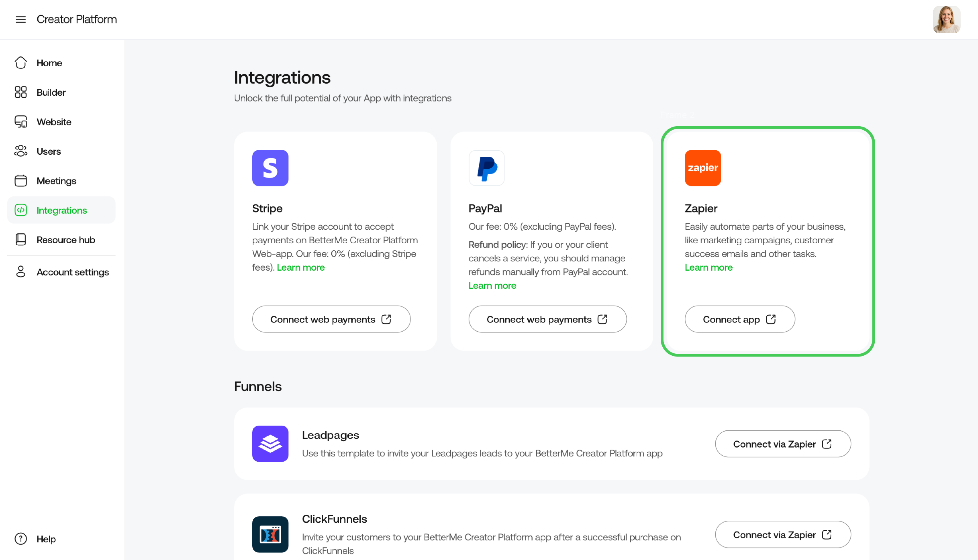Click the Leadpages row title

[330, 435]
